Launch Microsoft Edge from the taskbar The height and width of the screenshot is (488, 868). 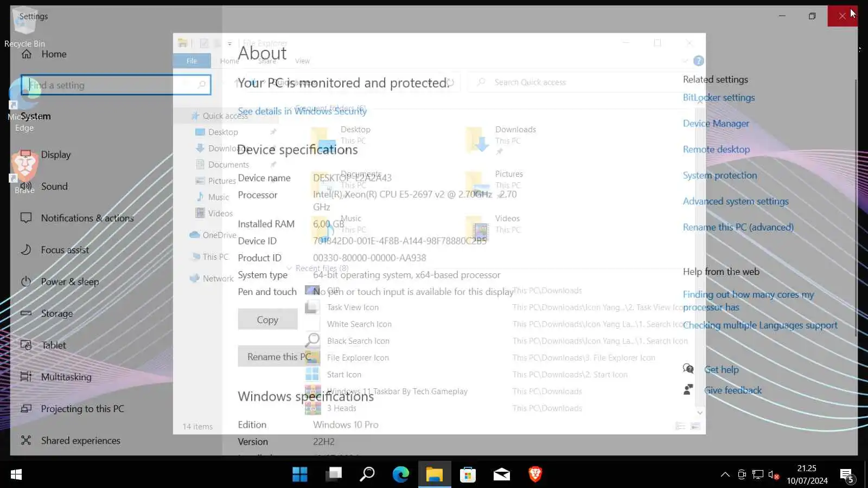401,474
